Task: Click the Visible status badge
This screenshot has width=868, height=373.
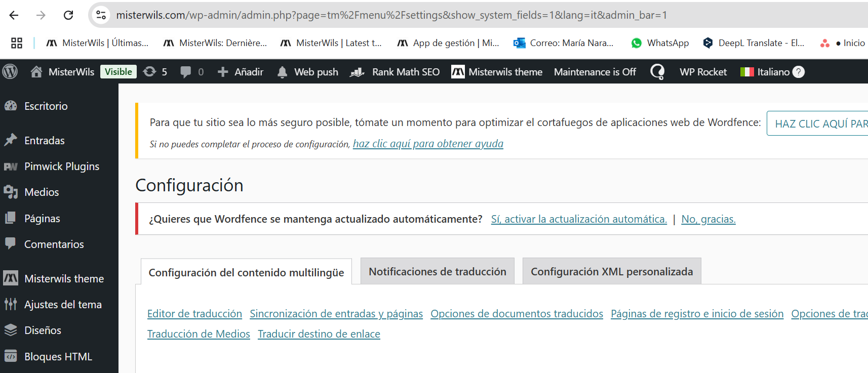Action: point(119,72)
